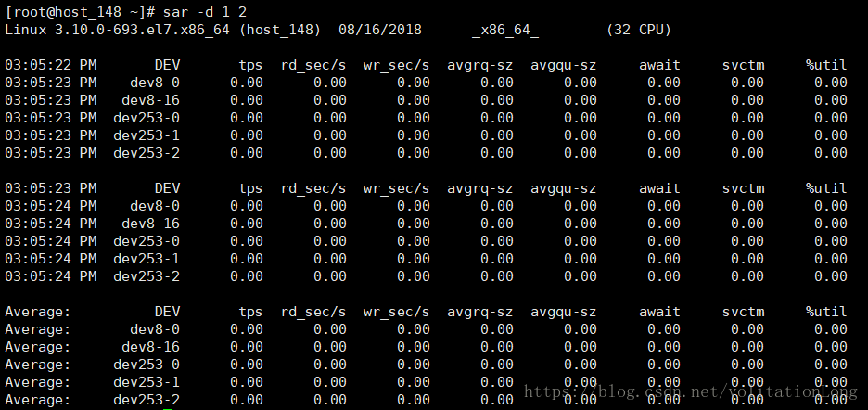Viewport: 868px width, 410px height.
Task: Click await value of dev8-16 at 03:05:23 PM
Action: tap(664, 100)
